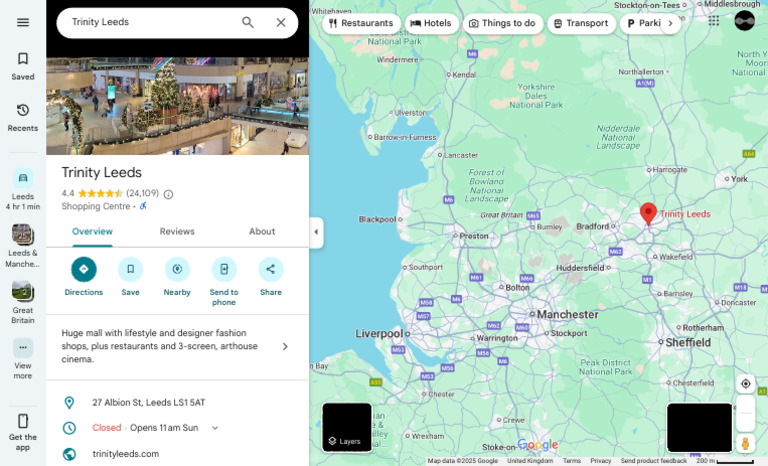Click the York map label
Screen dimensions: 768x466
(739, 179)
